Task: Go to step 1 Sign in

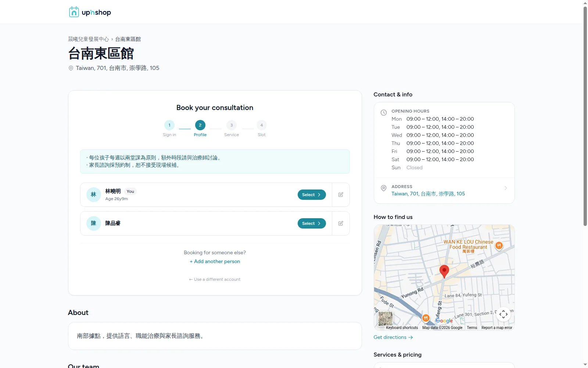Action: (x=169, y=128)
